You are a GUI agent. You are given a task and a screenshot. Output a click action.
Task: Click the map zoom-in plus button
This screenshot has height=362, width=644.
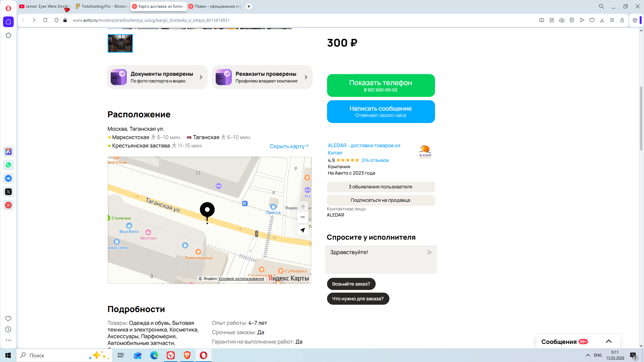tap(303, 206)
